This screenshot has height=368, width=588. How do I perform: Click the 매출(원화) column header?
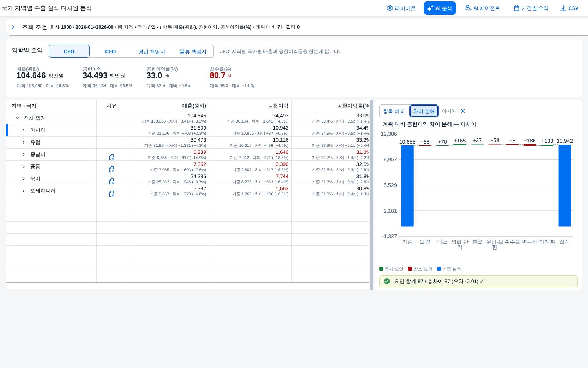168,106
